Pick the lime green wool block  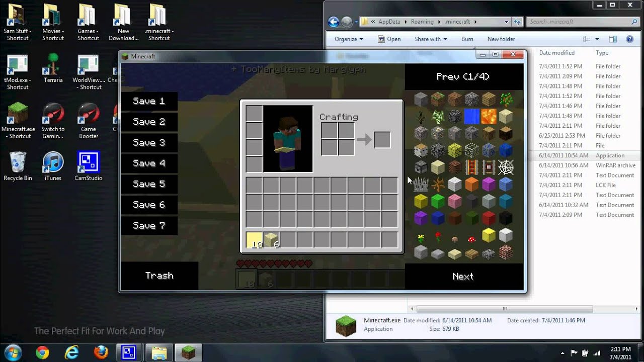point(438,202)
